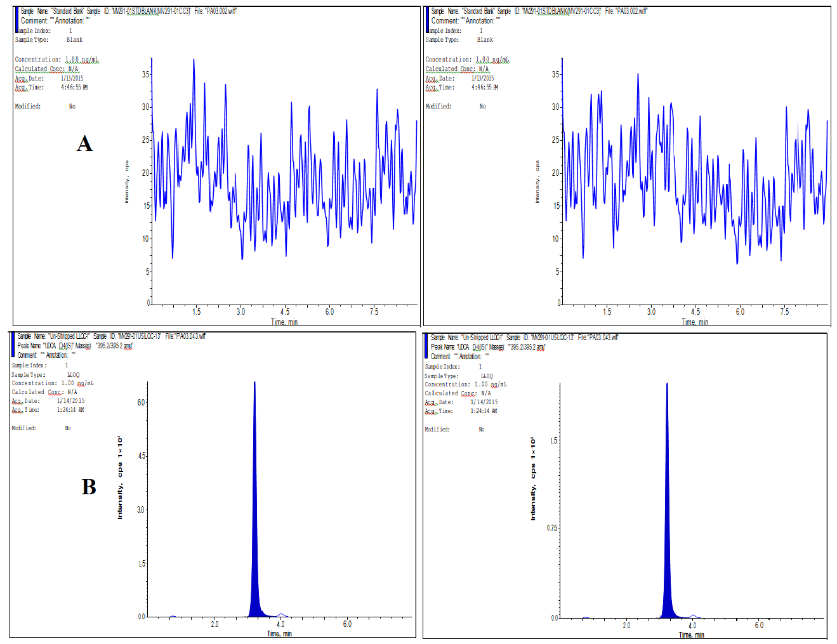Click the bold letter B label

coord(89,487)
